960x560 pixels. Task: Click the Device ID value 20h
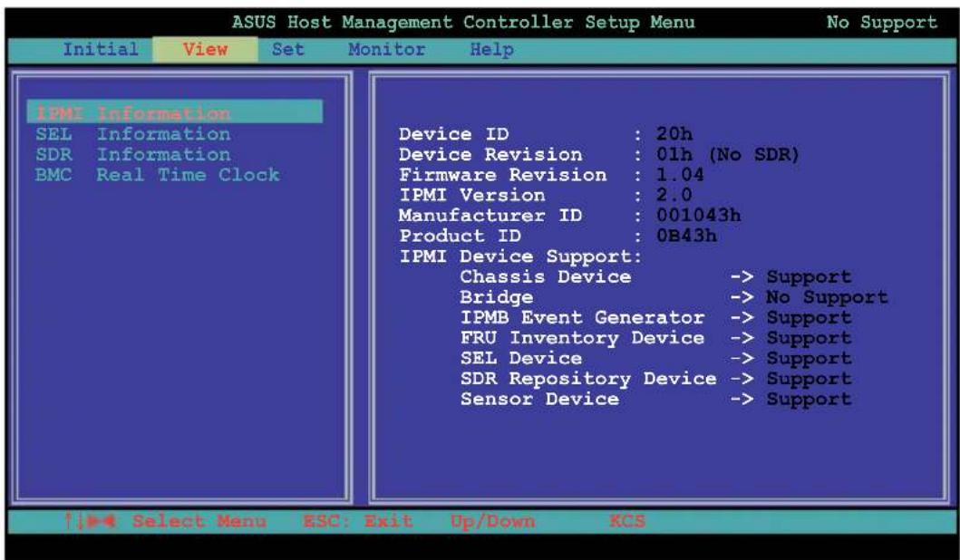(x=674, y=134)
